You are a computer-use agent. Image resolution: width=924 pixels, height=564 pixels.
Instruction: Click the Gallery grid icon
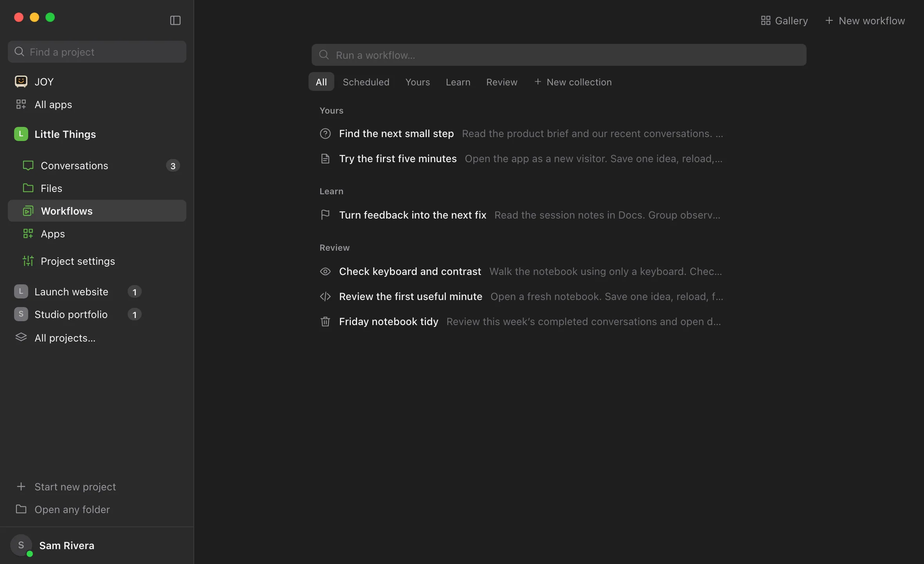point(765,20)
